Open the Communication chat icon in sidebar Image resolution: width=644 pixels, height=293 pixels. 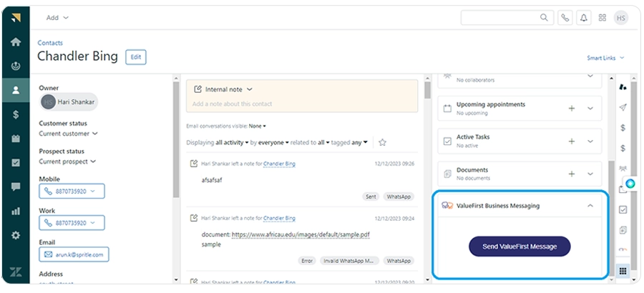(16, 187)
